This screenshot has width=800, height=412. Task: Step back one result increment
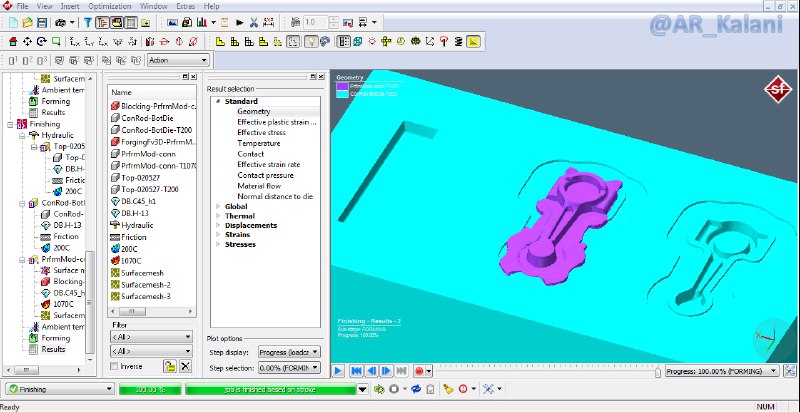[x=371, y=371]
